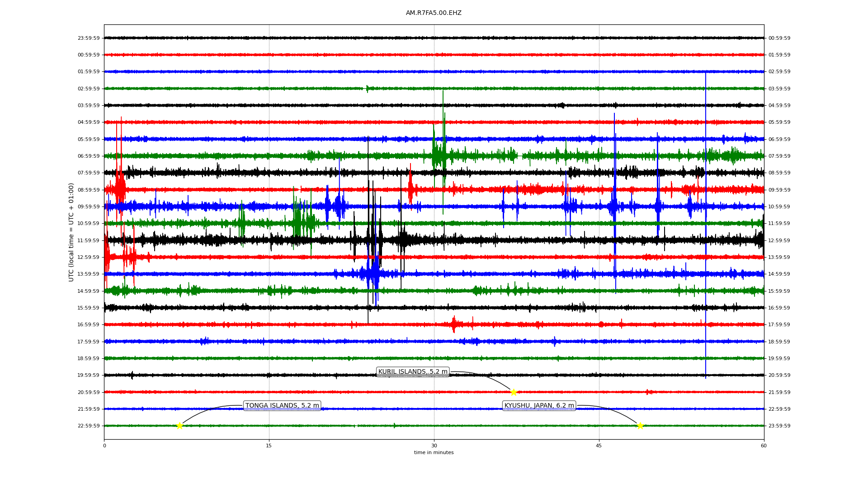
Task: Click the right axis label 11:59:59
Action: point(779,224)
